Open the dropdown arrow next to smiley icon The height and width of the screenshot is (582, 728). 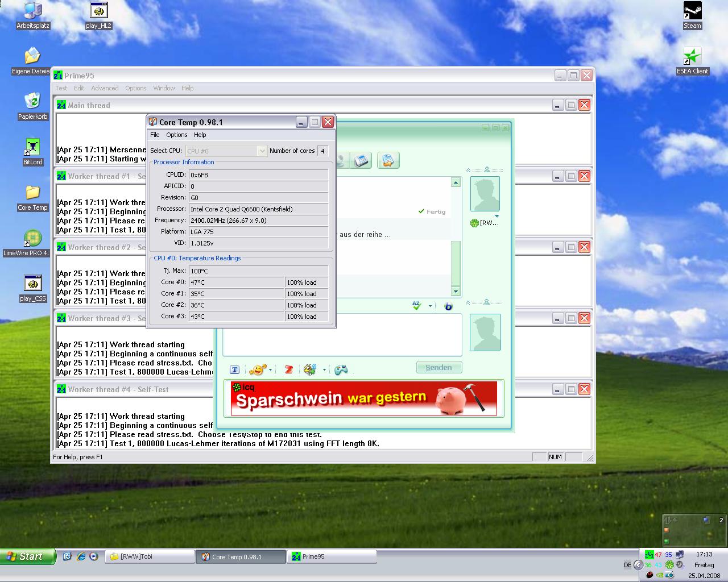click(x=271, y=370)
